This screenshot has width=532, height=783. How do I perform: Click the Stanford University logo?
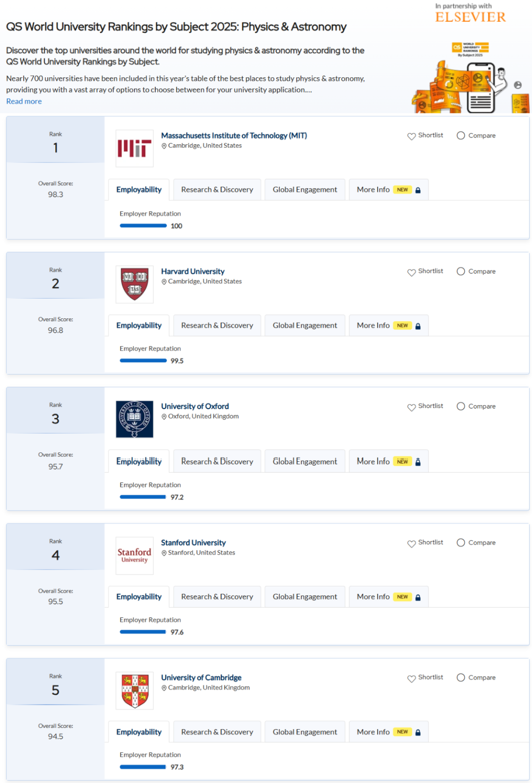click(x=134, y=555)
